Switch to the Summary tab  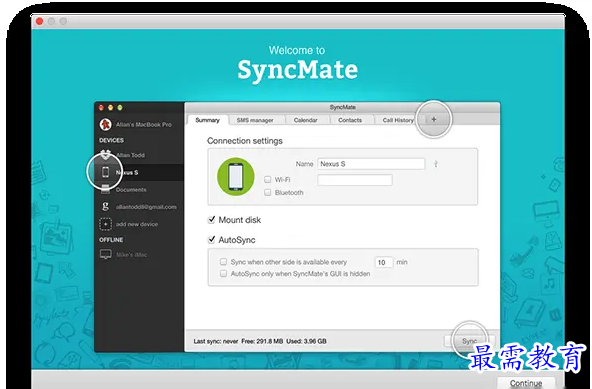[x=208, y=120]
